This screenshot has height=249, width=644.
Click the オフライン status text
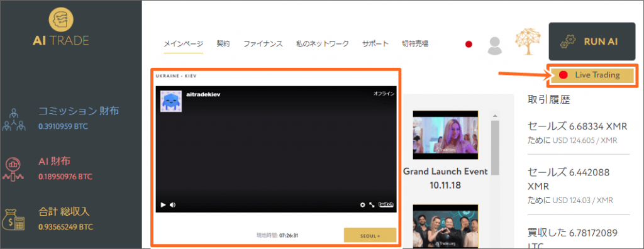coord(384,94)
